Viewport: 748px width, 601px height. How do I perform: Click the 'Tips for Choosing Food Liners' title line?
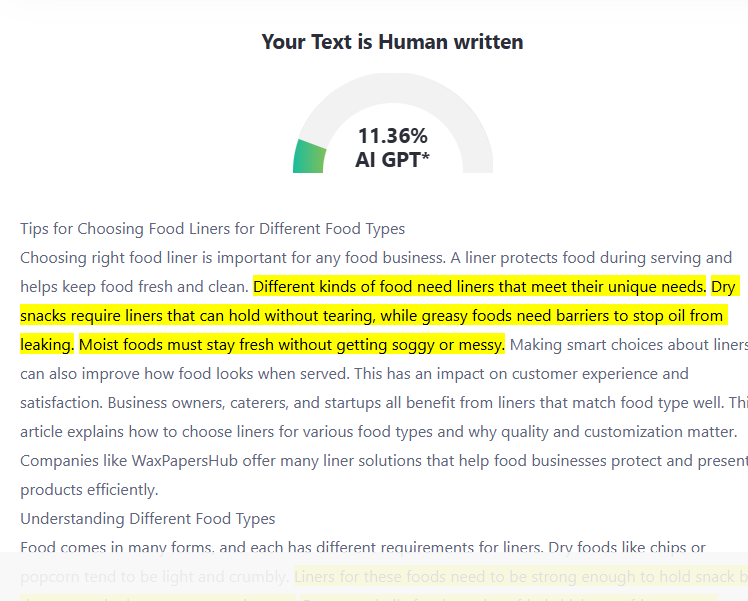tap(212, 229)
